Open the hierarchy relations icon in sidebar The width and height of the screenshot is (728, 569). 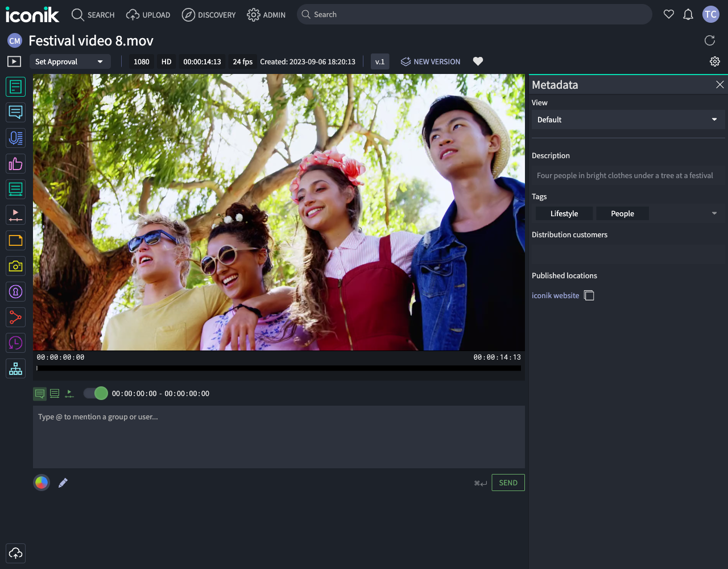(15, 369)
